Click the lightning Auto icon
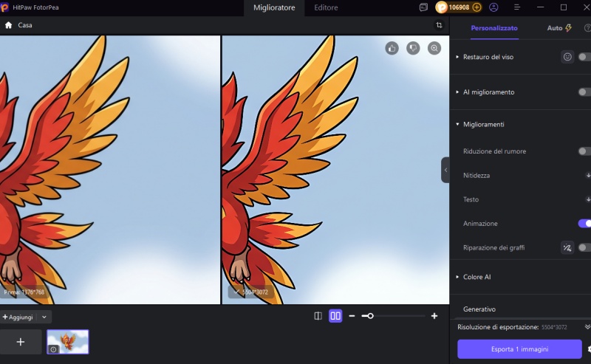The height and width of the screenshot is (364, 591). pyautogui.click(x=568, y=28)
